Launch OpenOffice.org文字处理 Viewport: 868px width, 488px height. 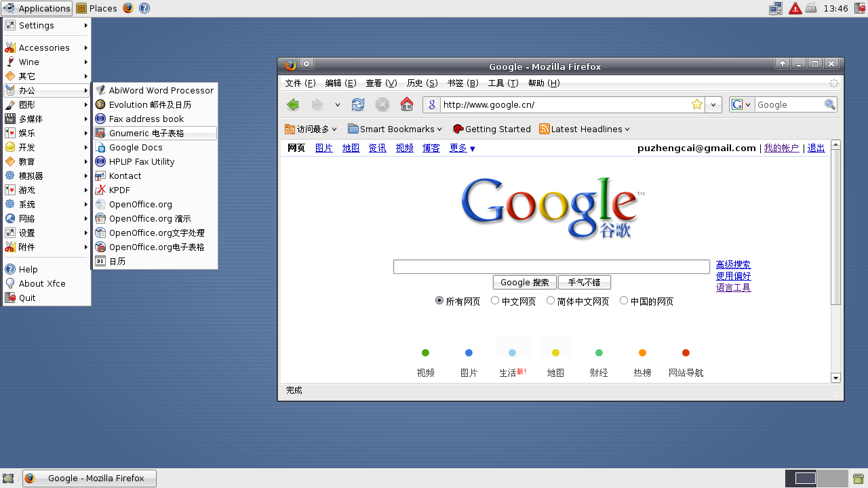(x=155, y=232)
